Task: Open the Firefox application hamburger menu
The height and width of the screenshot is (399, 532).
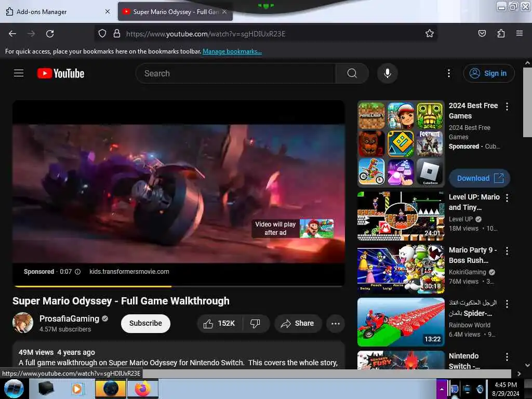Action: coord(519,34)
